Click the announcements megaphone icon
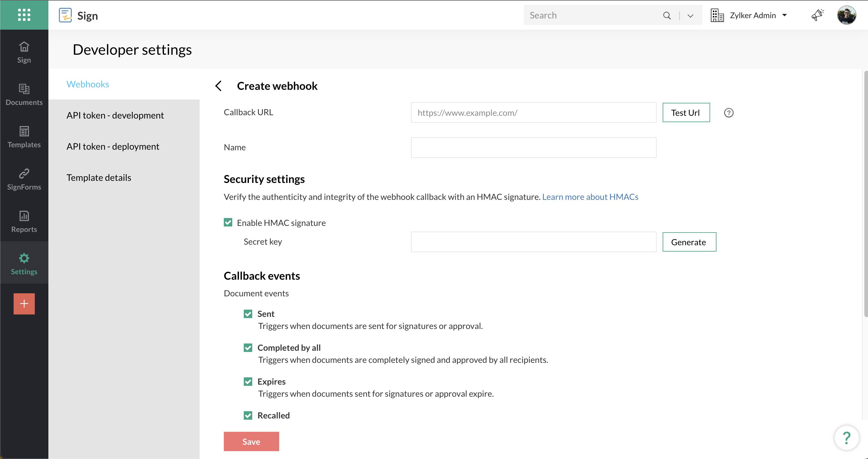868x459 pixels. [817, 15]
